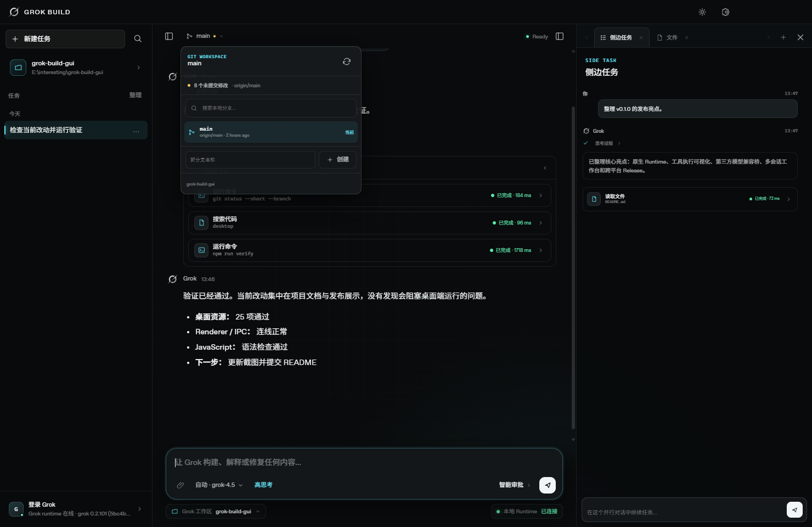Click the attach file paperclip icon
The width and height of the screenshot is (812, 527).
(180, 485)
